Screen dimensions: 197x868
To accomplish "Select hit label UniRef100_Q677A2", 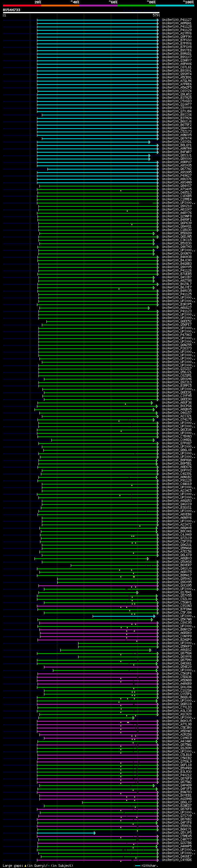I will pyautogui.click(x=177, y=169).
